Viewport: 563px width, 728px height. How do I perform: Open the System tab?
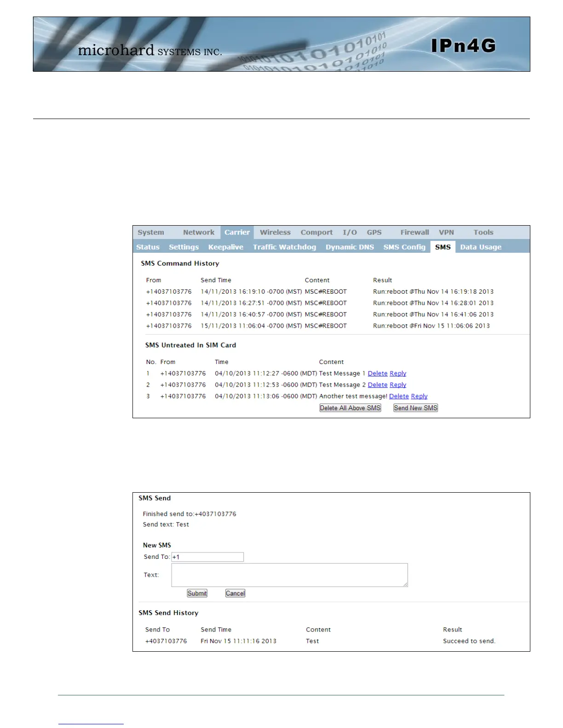point(151,233)
